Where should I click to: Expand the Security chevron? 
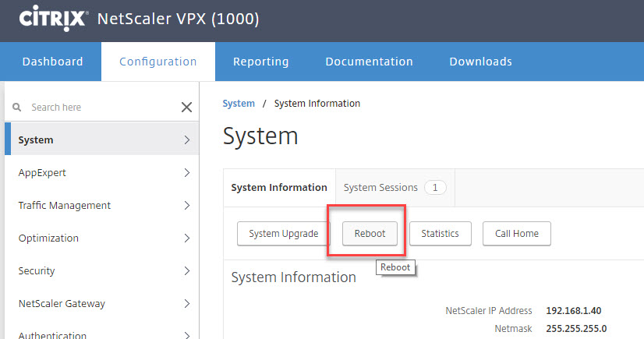[187, 271]
